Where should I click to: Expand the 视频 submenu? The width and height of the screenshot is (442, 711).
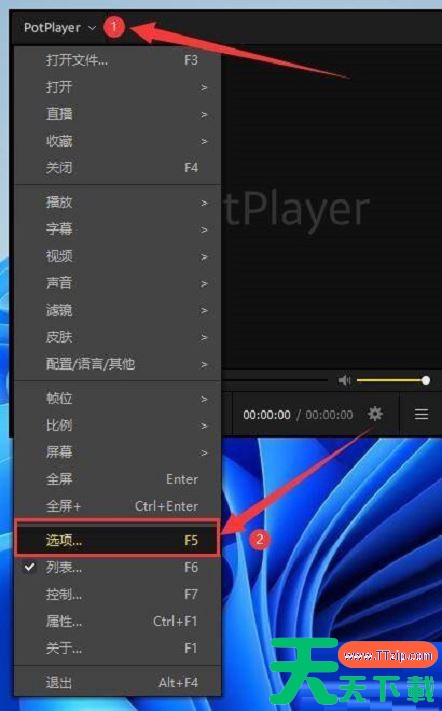(x=118, y=256)
